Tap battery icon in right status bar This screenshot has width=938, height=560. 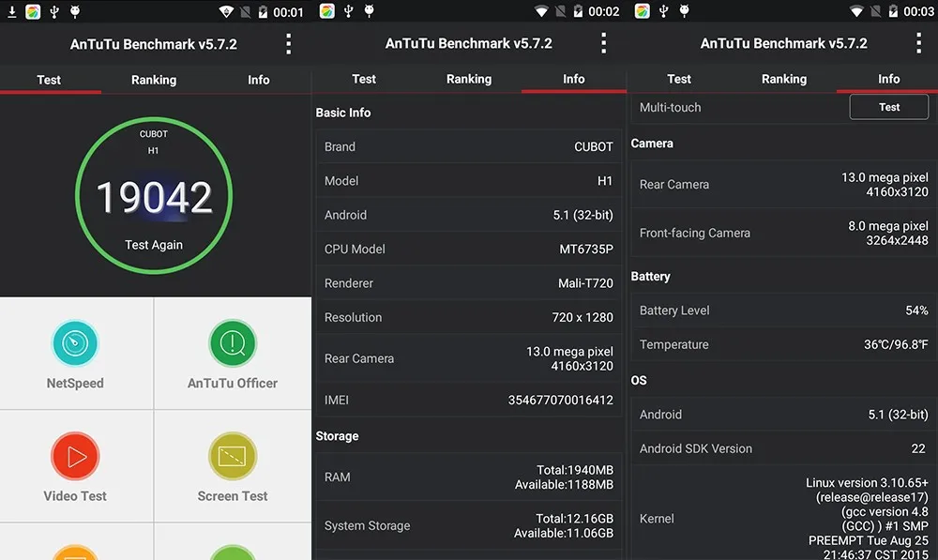(893, 11)
